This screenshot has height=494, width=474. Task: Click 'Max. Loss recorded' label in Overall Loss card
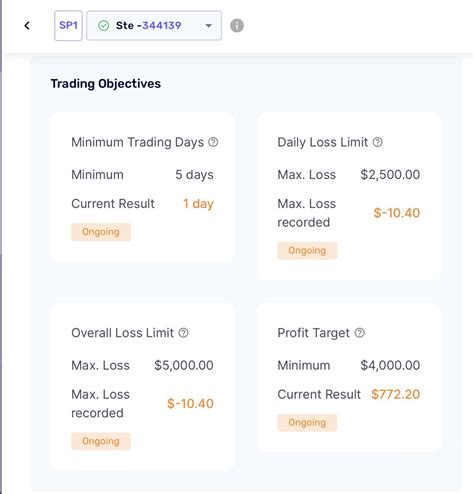point(100,404)
